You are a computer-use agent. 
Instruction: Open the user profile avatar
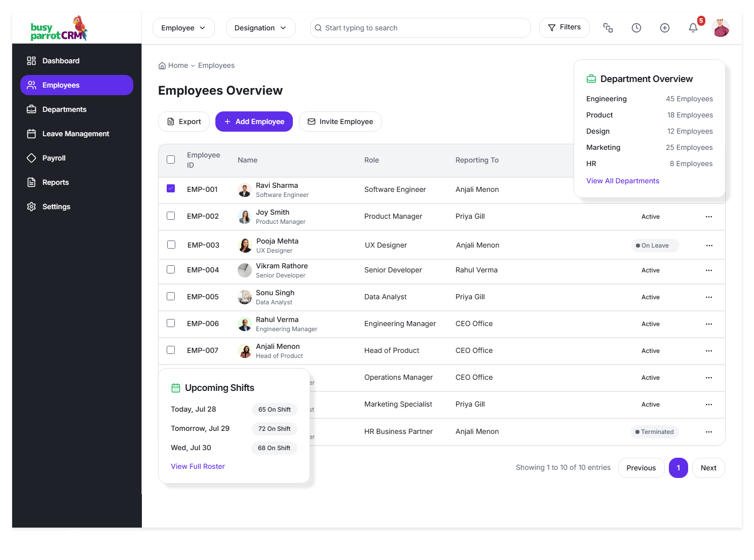[720, 28]
